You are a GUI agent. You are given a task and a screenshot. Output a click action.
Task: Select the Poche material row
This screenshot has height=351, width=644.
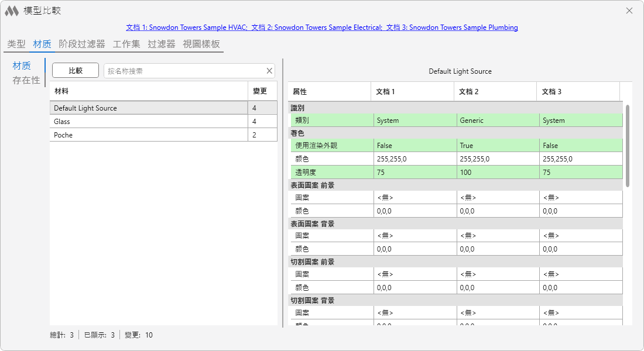point(163,135)
